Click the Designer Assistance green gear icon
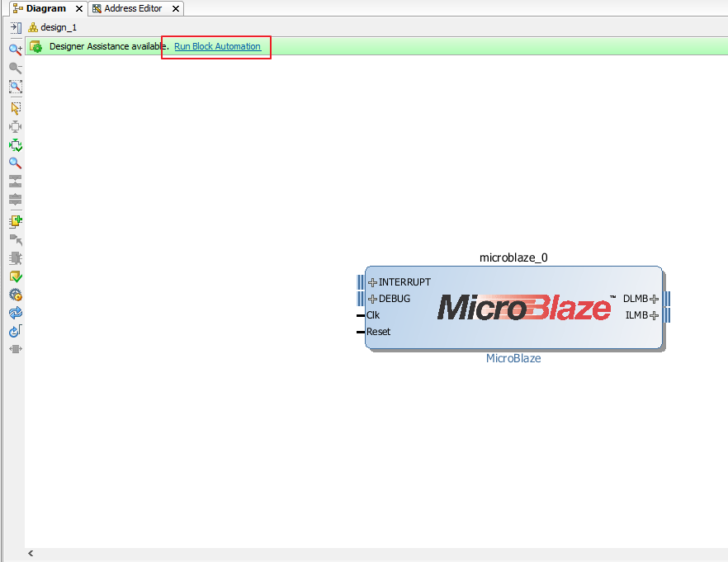728x562 pixels. coord(35,46)
